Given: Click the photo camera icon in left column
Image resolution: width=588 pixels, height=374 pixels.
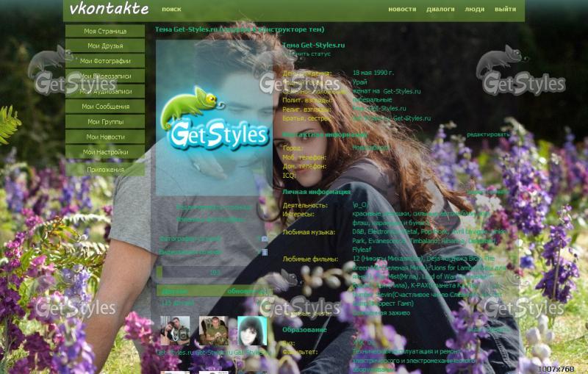Looking at the screenshot, I should point(265,239).
